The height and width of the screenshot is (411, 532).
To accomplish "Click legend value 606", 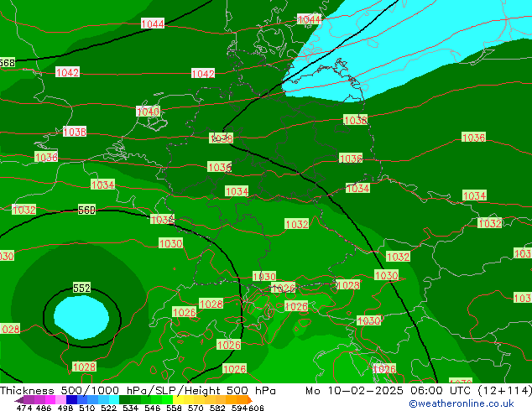I will [x=255, y=408].
